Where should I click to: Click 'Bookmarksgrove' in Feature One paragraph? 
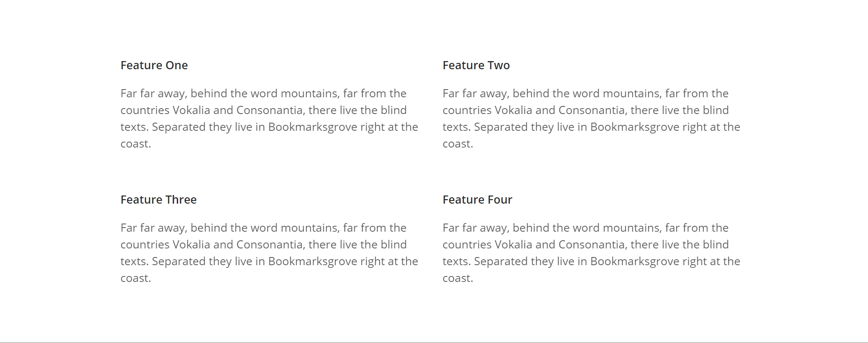[x=313, y=127]
